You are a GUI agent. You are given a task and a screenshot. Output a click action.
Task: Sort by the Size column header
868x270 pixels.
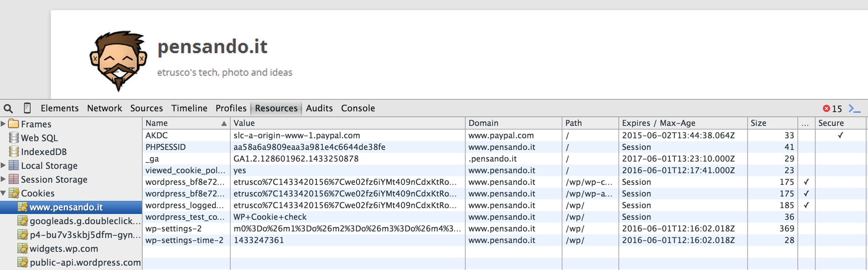[773, 123]
